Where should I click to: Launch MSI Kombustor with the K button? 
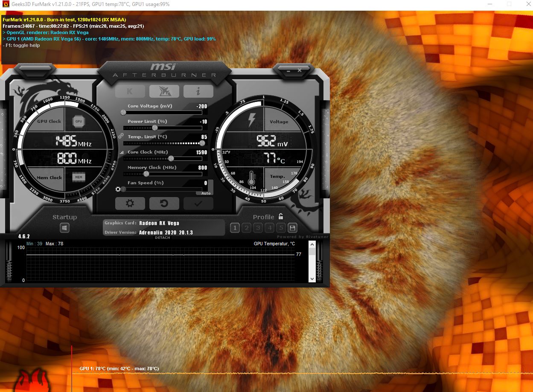coord(130,91)
